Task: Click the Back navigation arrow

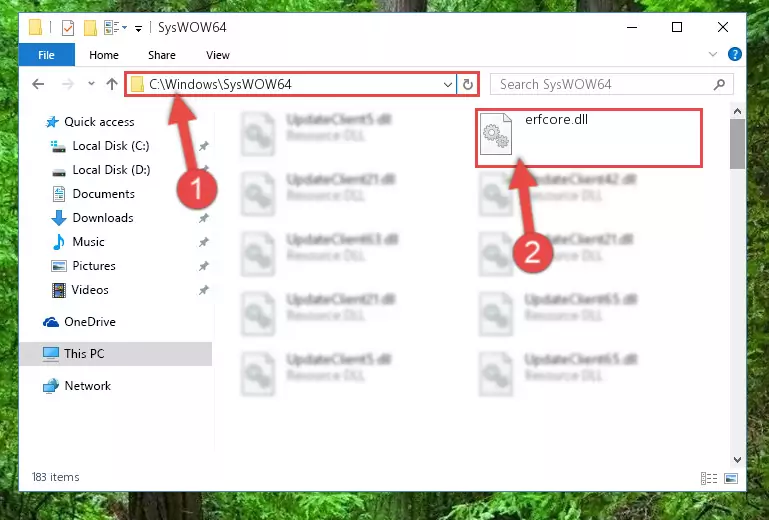Action: (38, 84)
